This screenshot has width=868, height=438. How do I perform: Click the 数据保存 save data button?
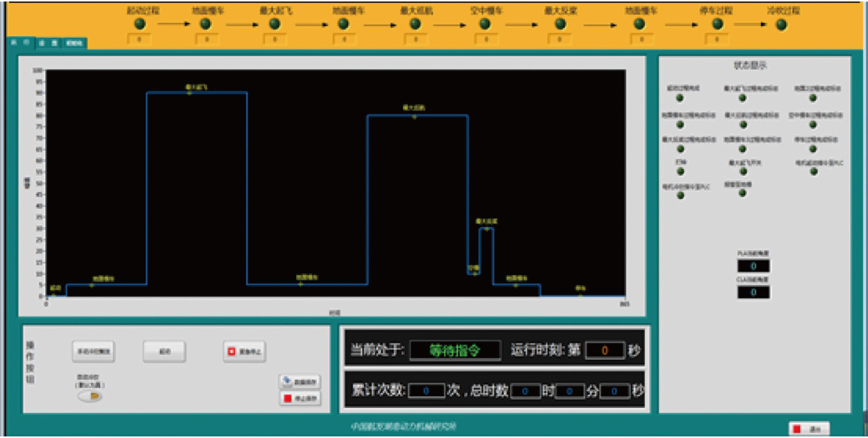pos(300,382)
